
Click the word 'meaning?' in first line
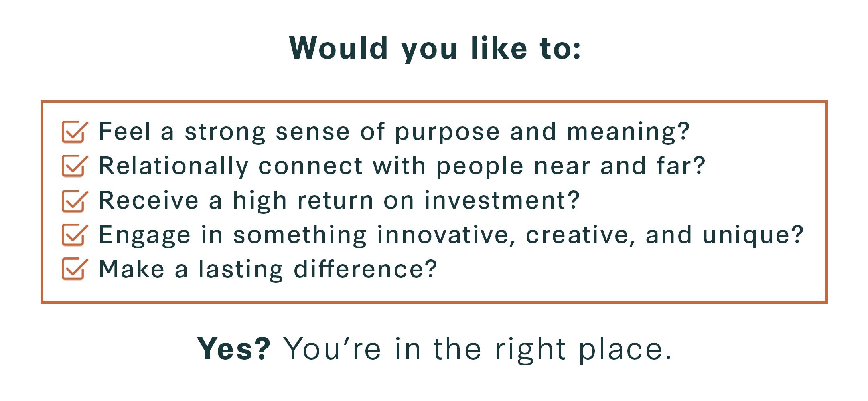click(629, 132)
